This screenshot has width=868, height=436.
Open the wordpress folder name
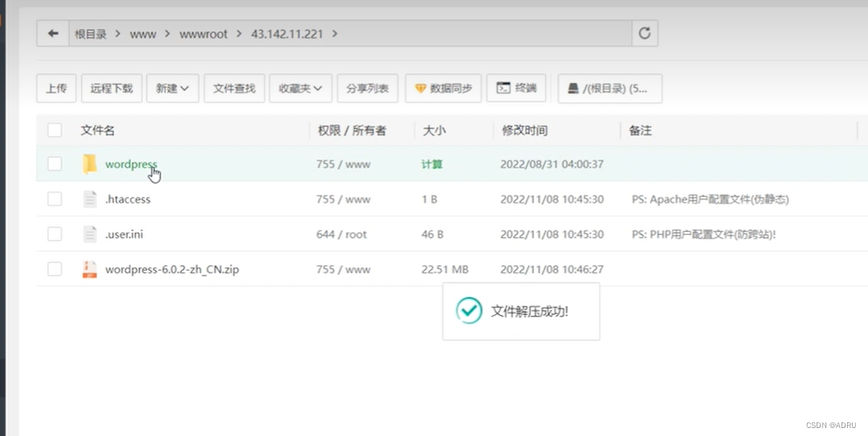click(x=132, y=164)
